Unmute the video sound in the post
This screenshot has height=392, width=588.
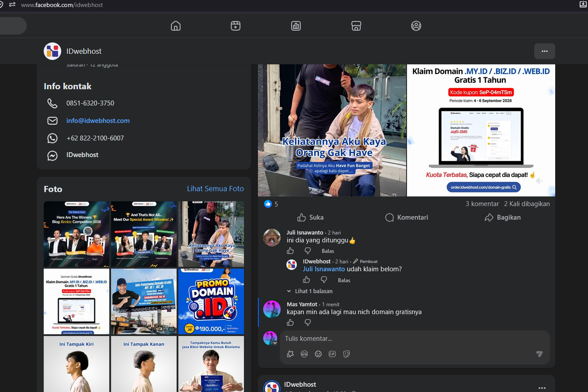pyautogui.click(x=540, y=181)
